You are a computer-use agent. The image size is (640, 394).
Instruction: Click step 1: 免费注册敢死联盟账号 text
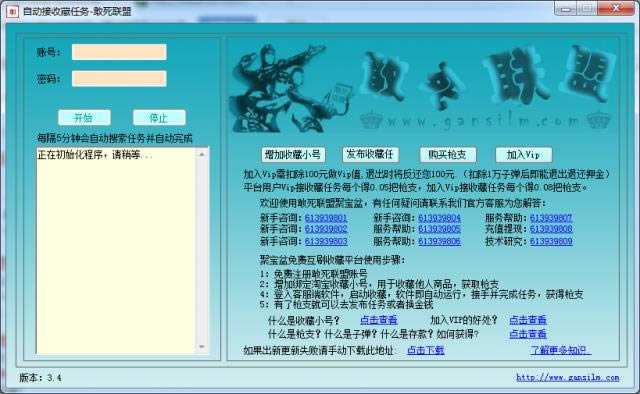click(x=313, y=274)
